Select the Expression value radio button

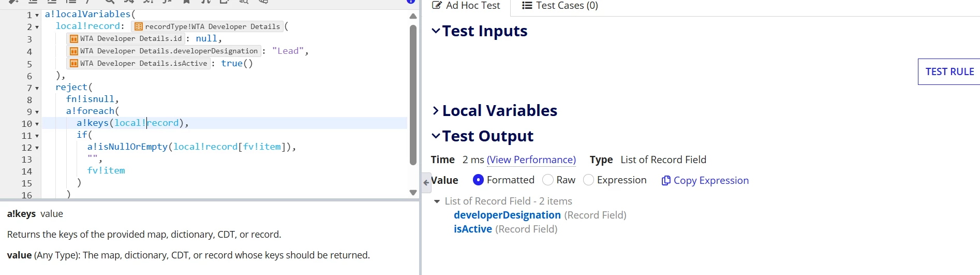(588, 180)
